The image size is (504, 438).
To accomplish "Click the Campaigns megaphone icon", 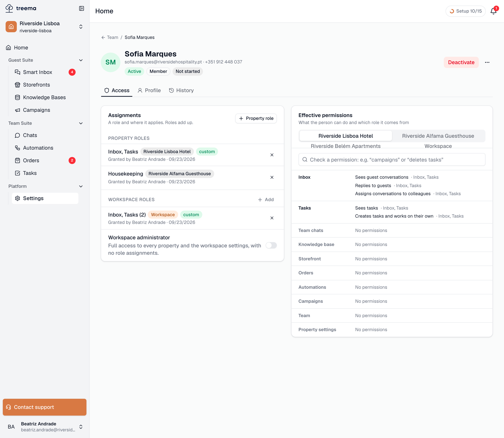I will 17,110.
